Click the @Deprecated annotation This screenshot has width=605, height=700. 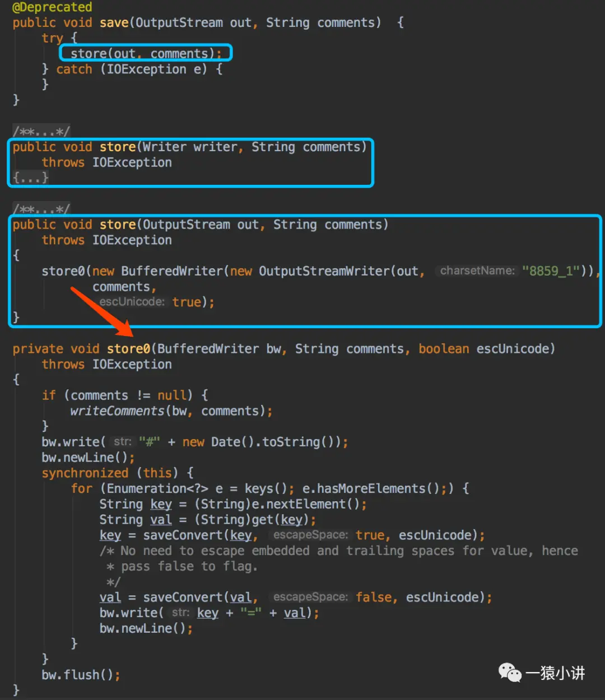pos(52,7)
